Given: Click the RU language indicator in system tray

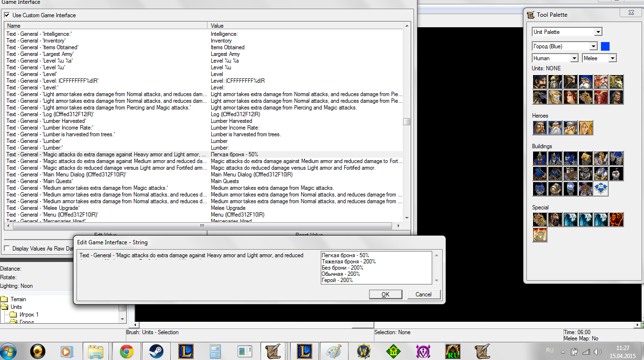Looking at the screenshot, I should pos(550,351).
